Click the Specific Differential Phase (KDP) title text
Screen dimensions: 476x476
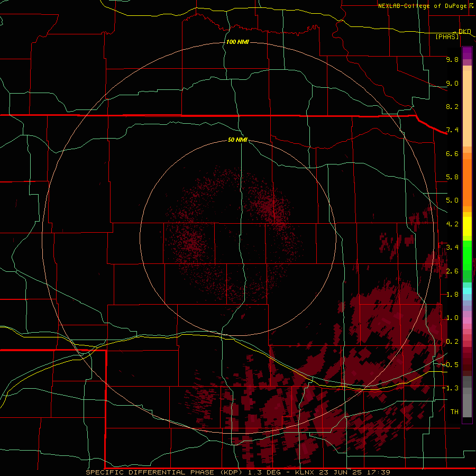163,472
